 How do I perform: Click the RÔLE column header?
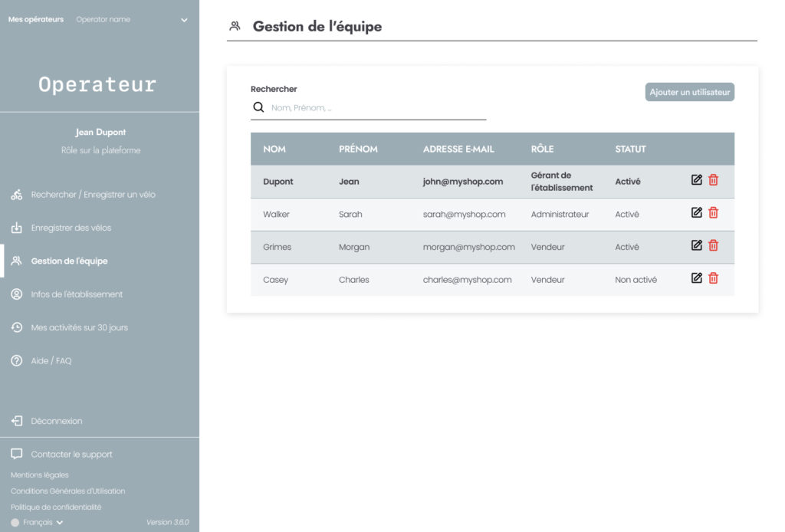click(x=542, y=149)
